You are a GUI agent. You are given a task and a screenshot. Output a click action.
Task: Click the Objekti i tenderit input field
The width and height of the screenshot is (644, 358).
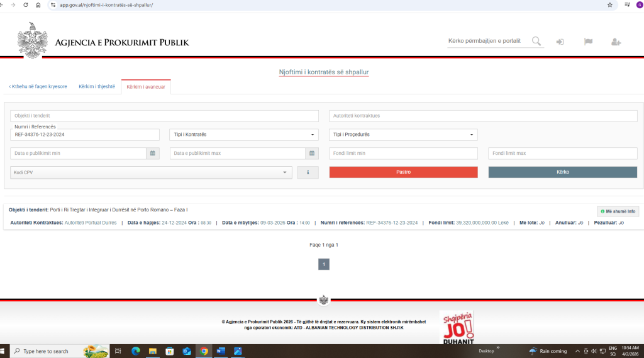click(164, 116)
